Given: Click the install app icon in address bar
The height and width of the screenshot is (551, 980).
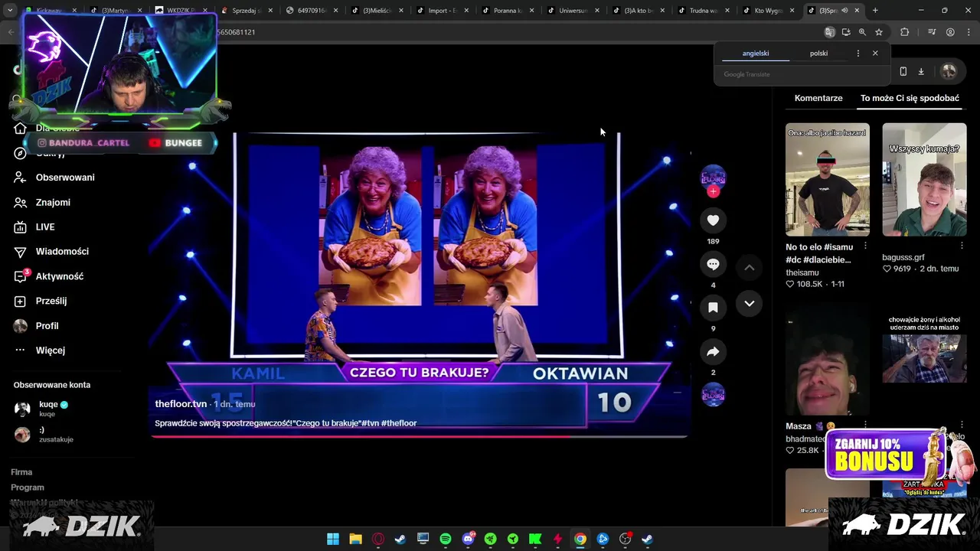Looking at the screenshot, I should pos(846,32).
